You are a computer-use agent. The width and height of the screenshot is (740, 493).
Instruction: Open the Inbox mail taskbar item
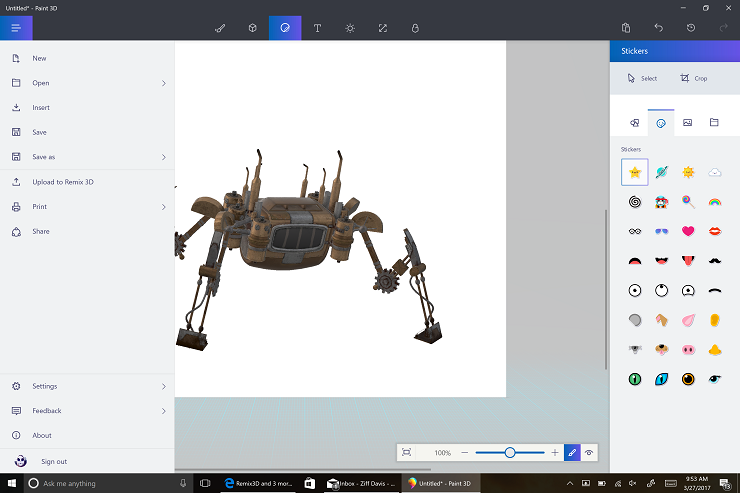pos(362,483)
